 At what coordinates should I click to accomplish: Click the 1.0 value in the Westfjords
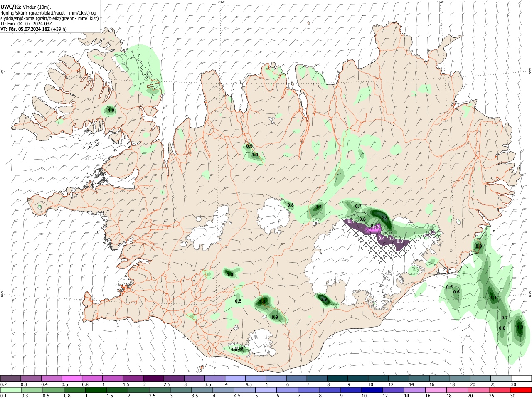click(111, 110)
